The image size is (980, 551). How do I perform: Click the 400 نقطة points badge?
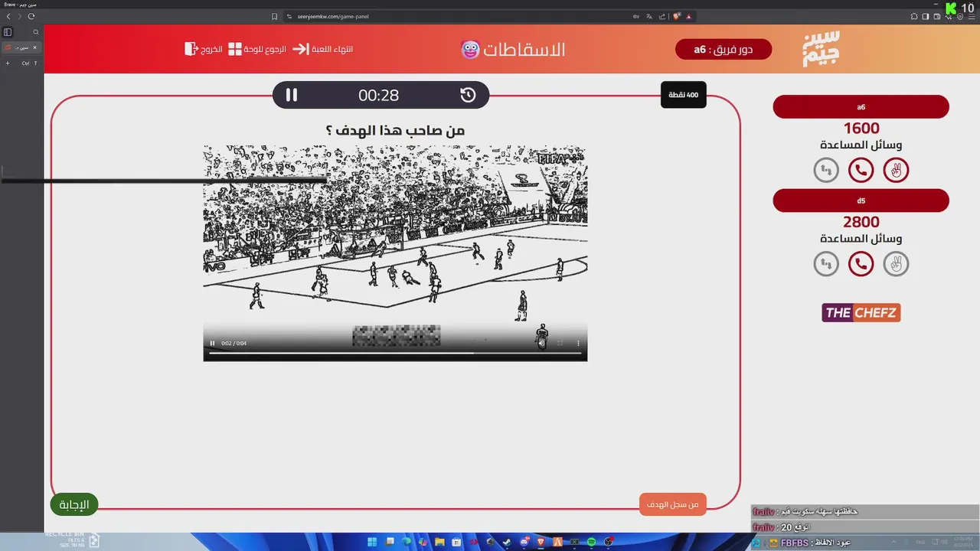pyautogui.click(x=683, y=95)
